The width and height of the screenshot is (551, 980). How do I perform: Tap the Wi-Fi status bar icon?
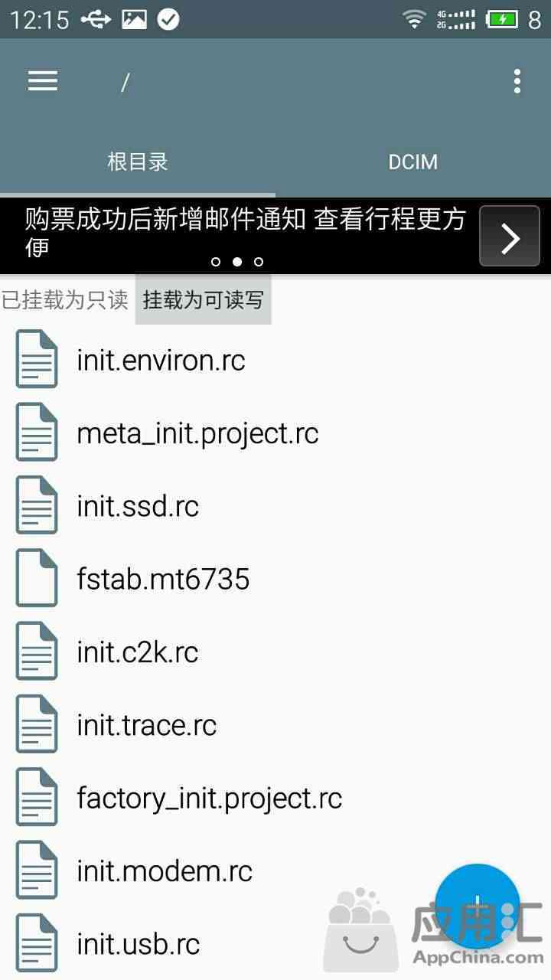click(415, 19)
